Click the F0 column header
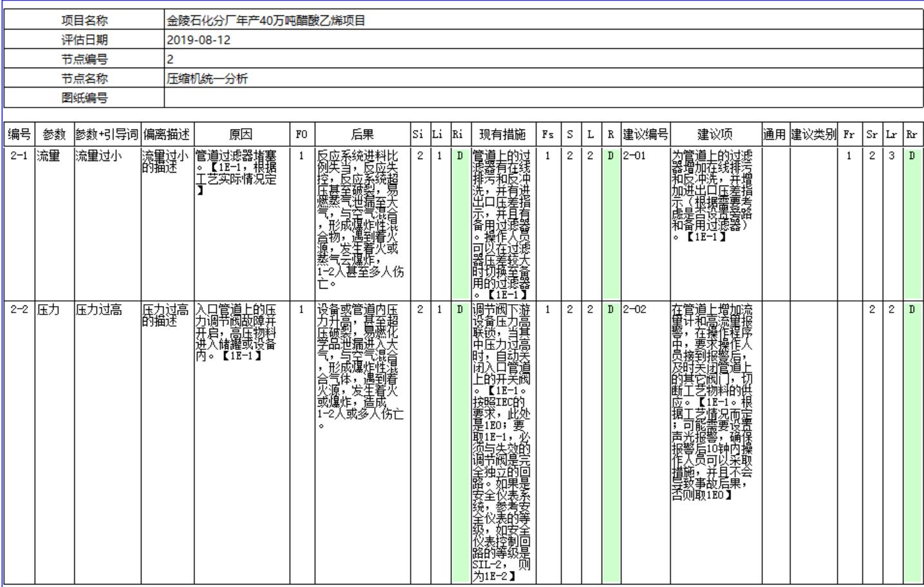924x587 pixels. click(301, 134)
